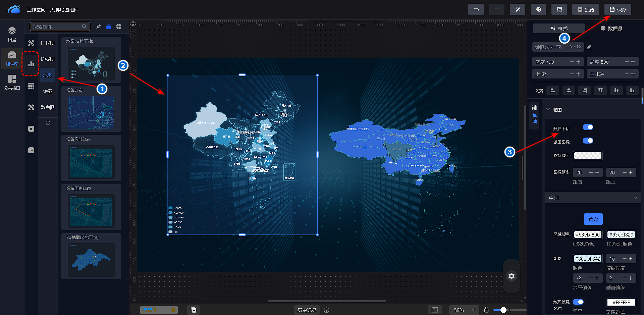The height and width of the screenshot is (315, 644).
Task: Collapse the 地图 section expander
Action: click(x=548, y=110)
